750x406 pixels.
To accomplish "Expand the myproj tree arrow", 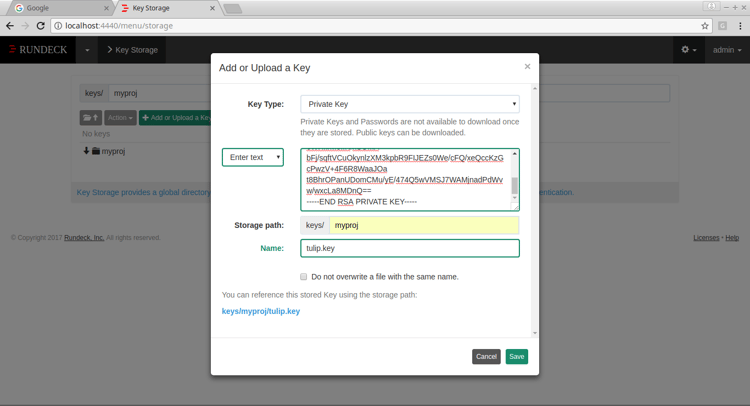I will tap(86, 151).
